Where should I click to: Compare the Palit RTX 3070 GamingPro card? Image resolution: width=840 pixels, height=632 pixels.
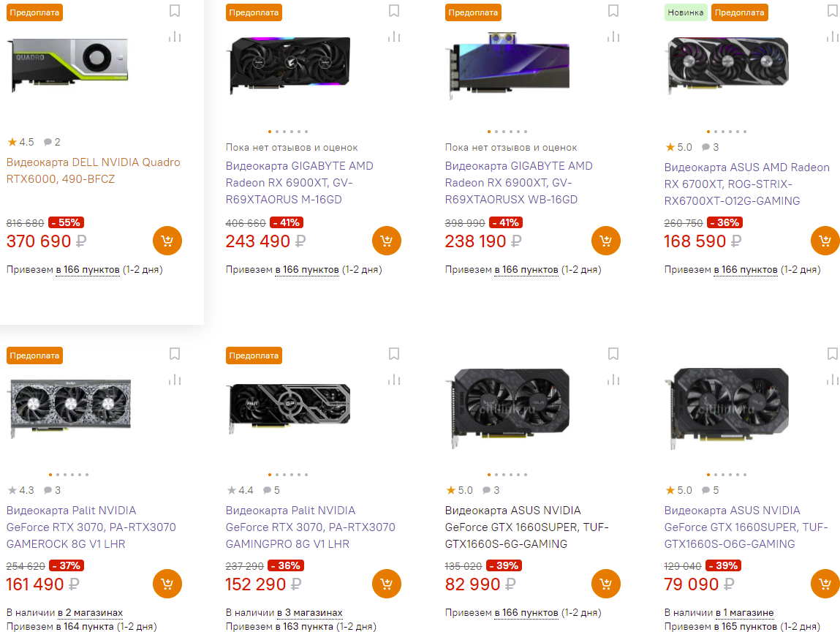(394, 379)
